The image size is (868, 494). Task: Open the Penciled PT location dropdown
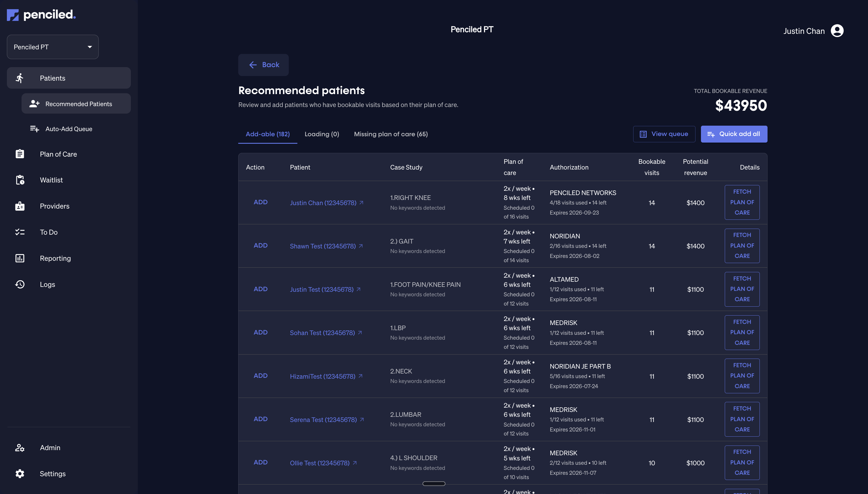coord(53,47)
